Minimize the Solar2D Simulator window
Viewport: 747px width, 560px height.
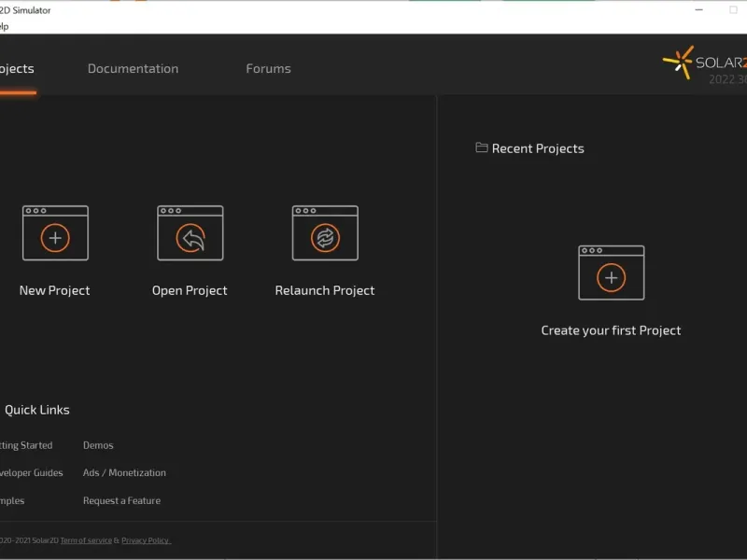pyautogui.click(x=698, y=9)
